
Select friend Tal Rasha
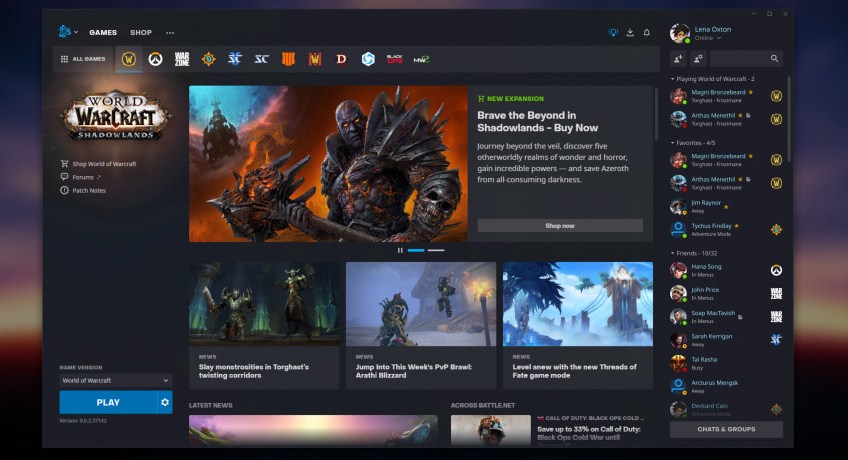tap(725, 363)
